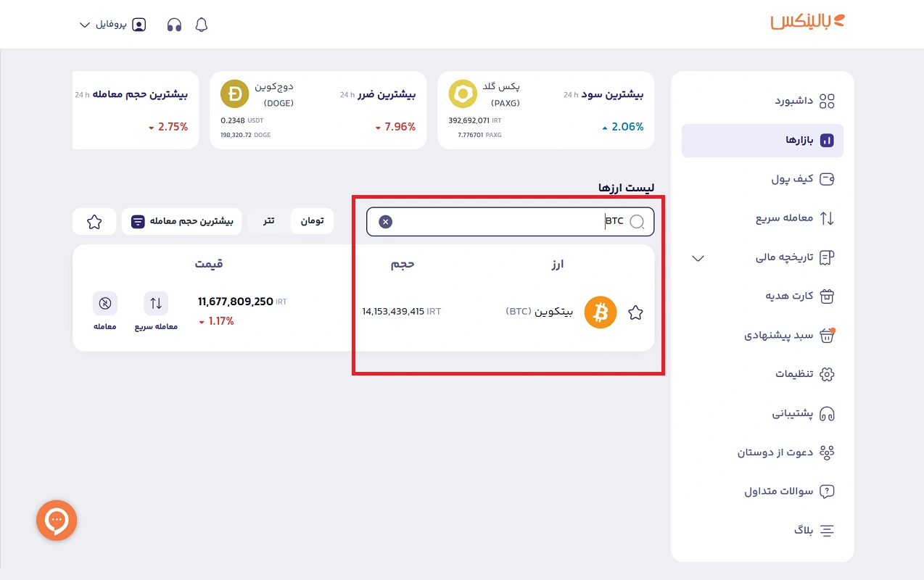This screenshot has width=924, height=580.
Task: Click the Bitcoin volume 14,153,439,415
Action: [x=393, y=312]
